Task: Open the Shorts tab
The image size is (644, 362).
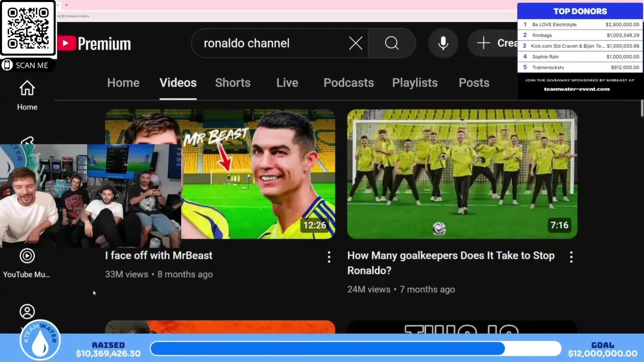Action: [x=233, y=83]
